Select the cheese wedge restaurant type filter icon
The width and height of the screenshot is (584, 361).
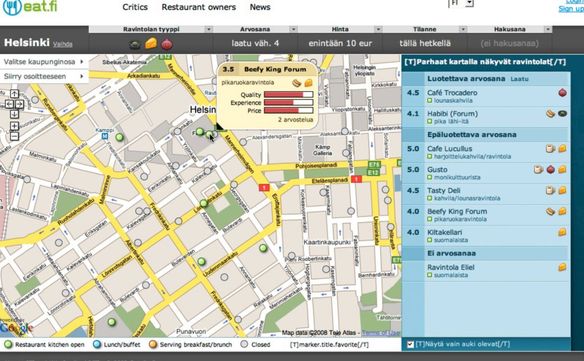[x=151, y=43]
